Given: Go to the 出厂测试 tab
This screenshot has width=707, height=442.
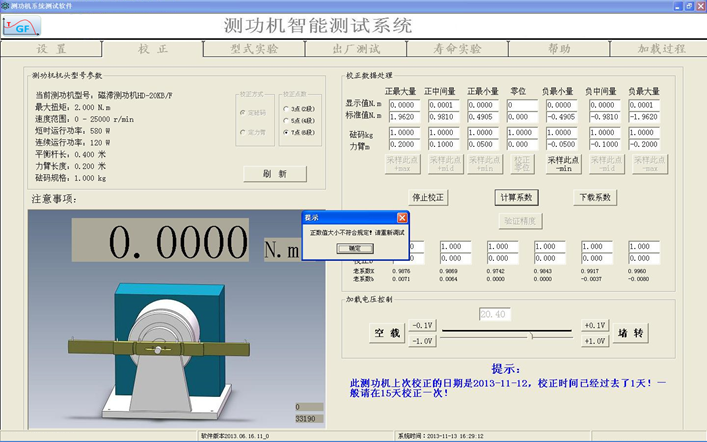Looking at the screenshot, I should pyautogui.click(x=355, y=48).
